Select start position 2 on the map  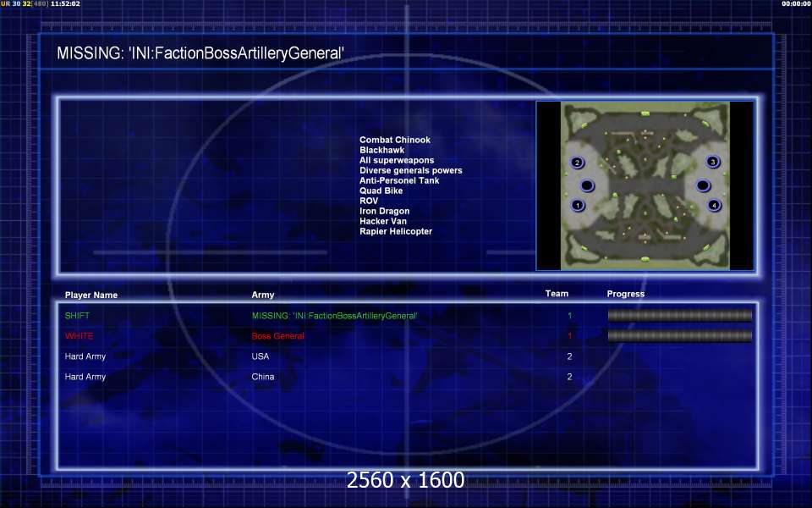(577, 163)
